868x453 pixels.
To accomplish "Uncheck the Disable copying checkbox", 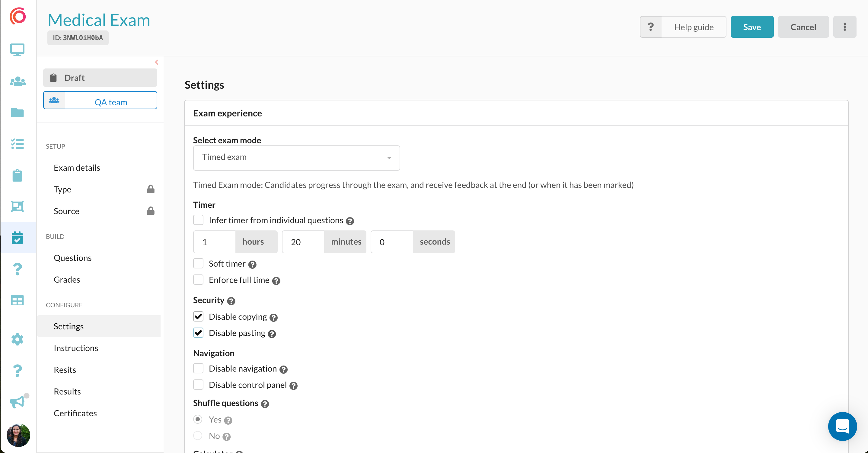I will (x=198, y=316).
